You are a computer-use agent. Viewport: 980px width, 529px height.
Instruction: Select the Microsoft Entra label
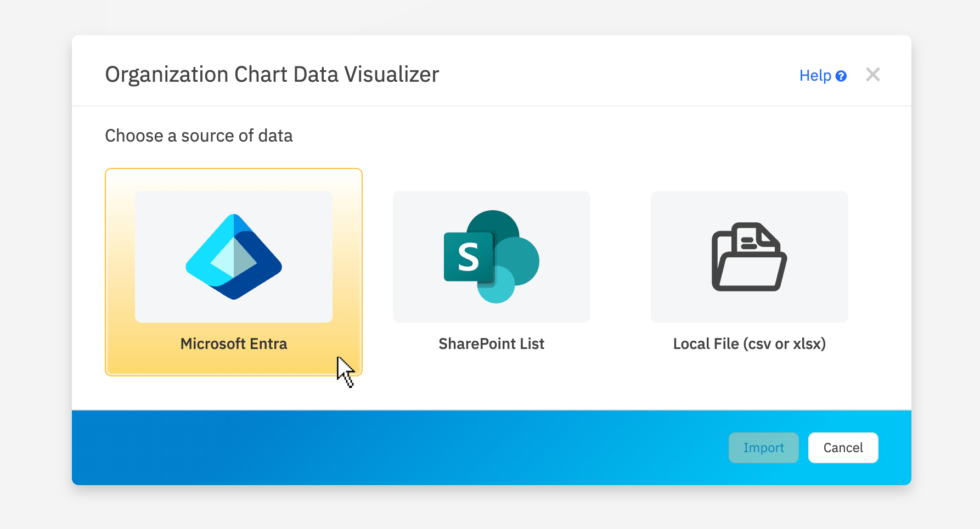pyautogui.click(x=234, y=344)
